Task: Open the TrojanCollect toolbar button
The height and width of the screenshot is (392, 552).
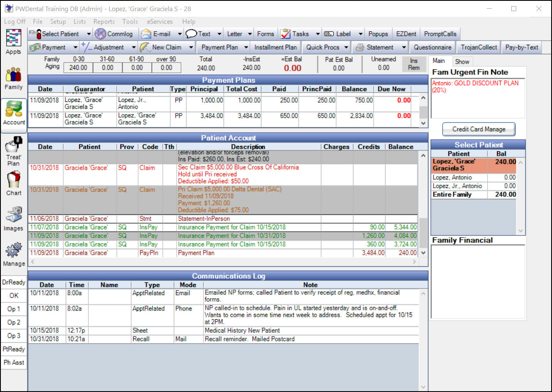Action: [479, 47]
